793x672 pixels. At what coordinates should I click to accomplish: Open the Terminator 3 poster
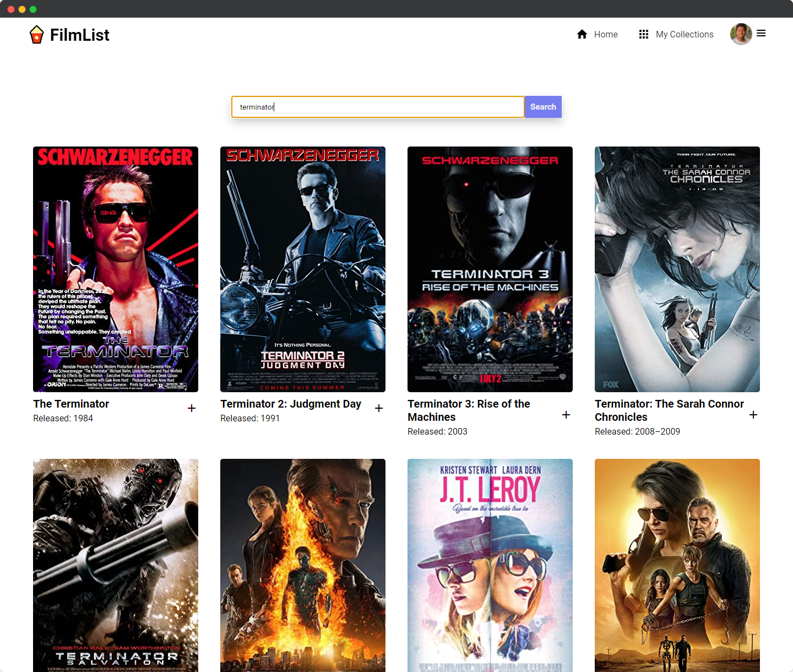click(490, 269)
